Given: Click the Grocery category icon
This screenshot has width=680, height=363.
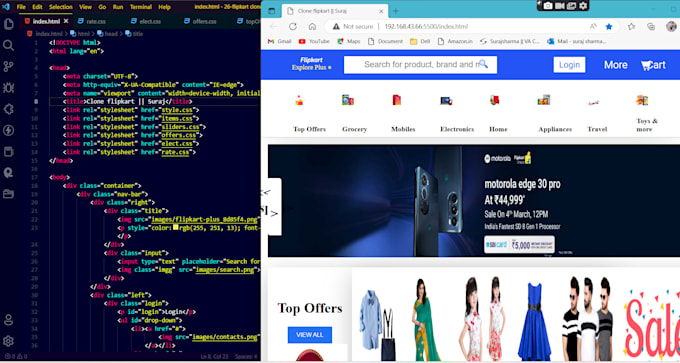Looking at the screenshot, I should click(348, 100).
